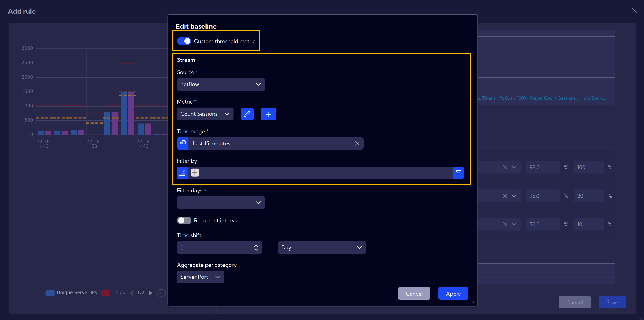Viewport: 644px width, 320px height.
Task: Click the add filter plus icon in Filter by
Action: point(195,172)
